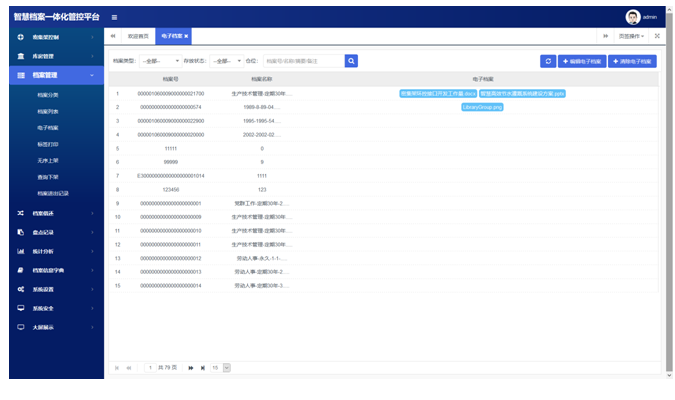Click the book icon for 档案信息字典
The height and width of the screenshot is (400, 675).
click(21, 270)
